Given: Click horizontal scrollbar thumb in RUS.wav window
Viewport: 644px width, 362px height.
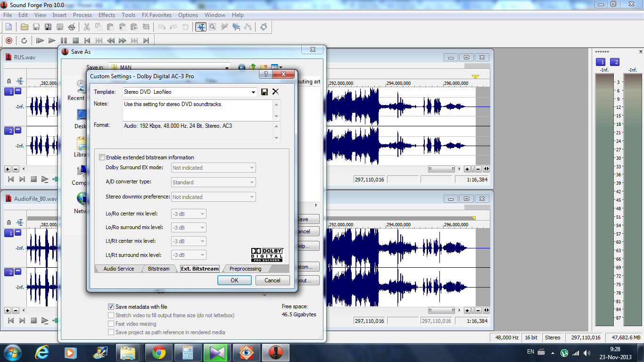Looking at the screenshot, I should coord(442,169).
